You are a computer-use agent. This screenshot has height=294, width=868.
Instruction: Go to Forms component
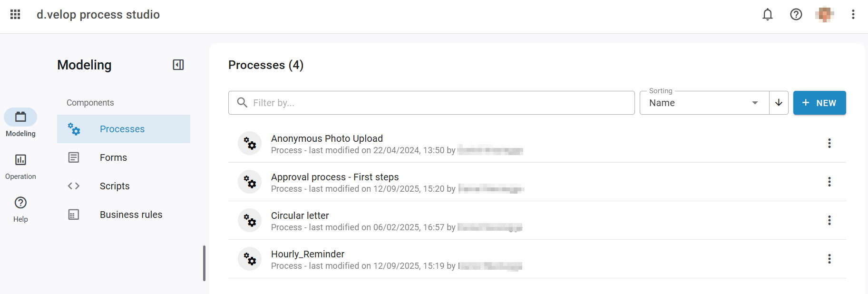[113, 157]
